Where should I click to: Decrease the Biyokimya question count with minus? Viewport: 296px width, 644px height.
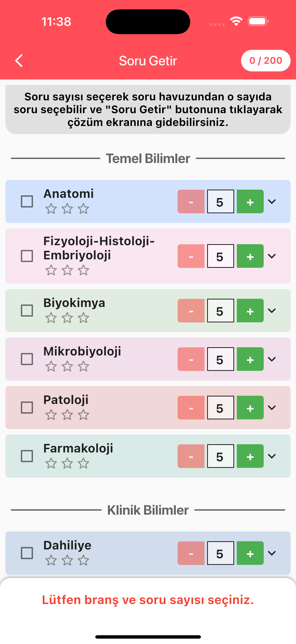pyautogui.click(x=191, y=311)
